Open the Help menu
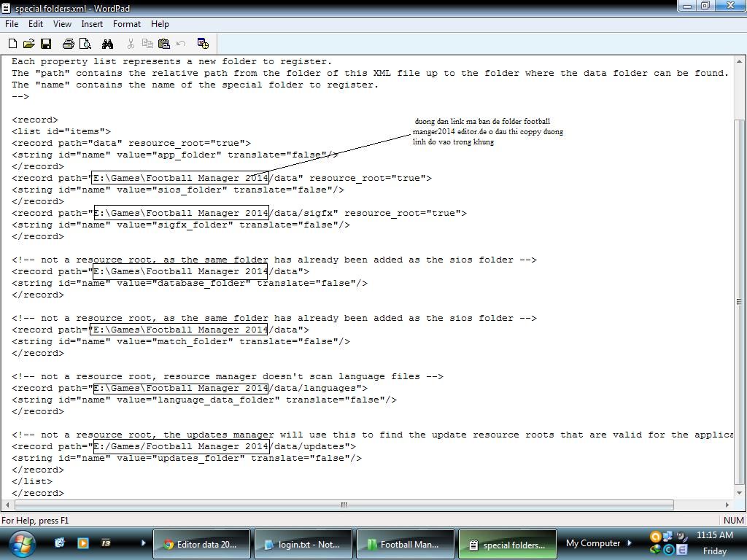The height and width of the screenshot is (560, 747). [x=160, y=24]
